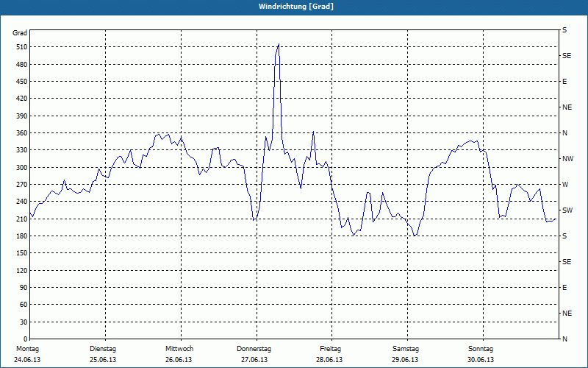Click the 180 y-axis value
The width and height of the screenshot is (588, 368).
pos(21,236)
